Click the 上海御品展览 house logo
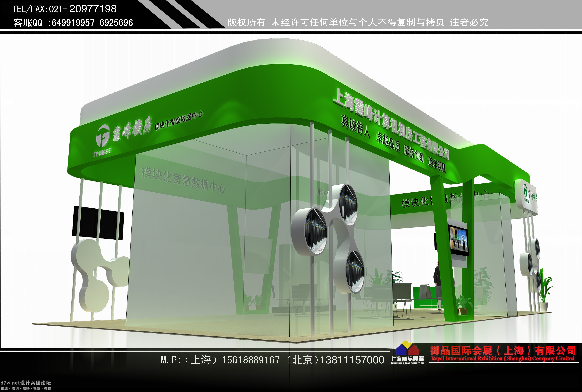Image resolution: width=582 pixels, height=392 pixels. click(407, 353)
